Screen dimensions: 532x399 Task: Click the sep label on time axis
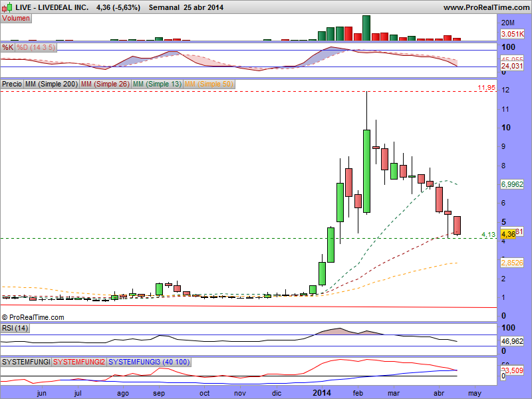pyautogui.click(x=159, y=394)
